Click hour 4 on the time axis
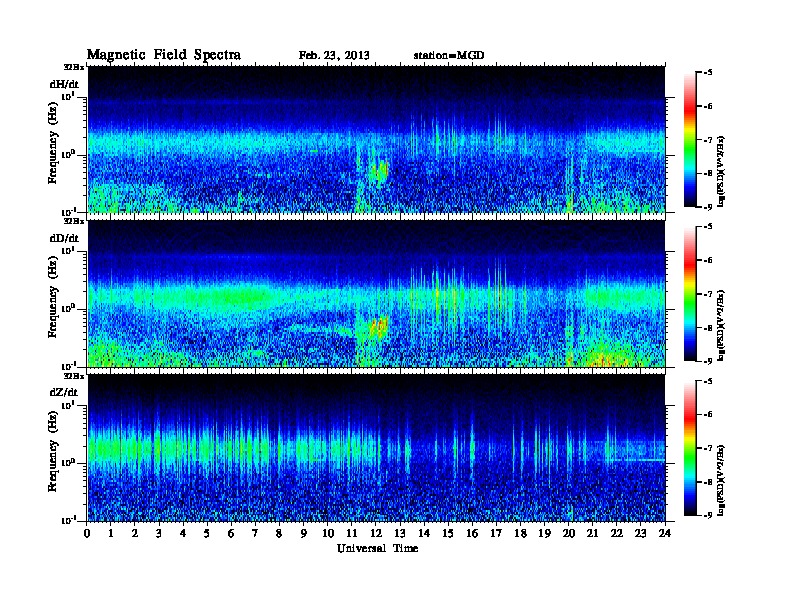Screen dimensions: 792x612 183,533
